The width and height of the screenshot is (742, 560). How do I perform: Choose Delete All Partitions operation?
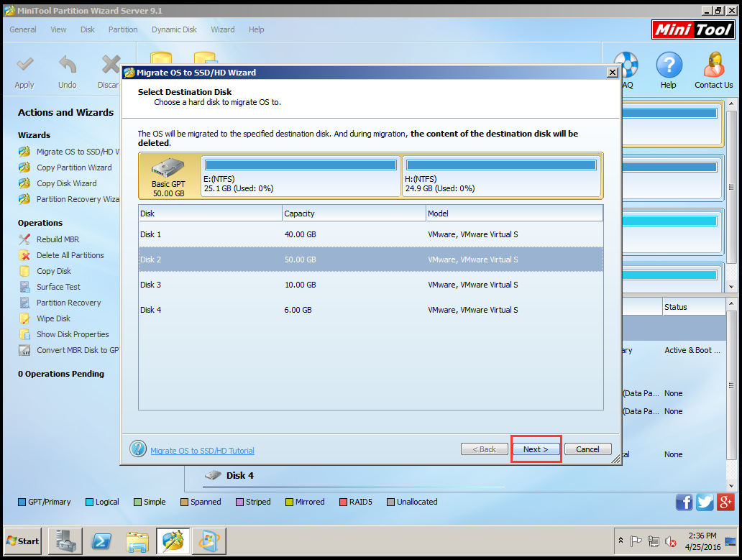62,255
